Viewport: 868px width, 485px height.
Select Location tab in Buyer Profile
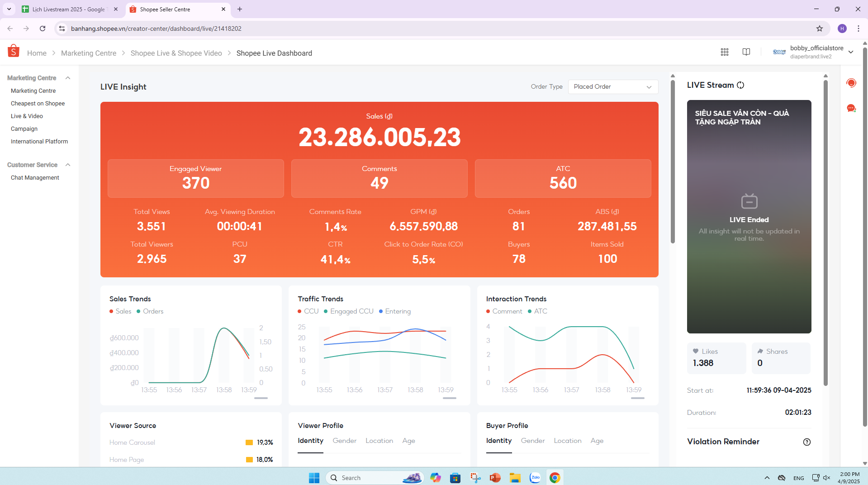pyautogui.click(x=568, y=441)
